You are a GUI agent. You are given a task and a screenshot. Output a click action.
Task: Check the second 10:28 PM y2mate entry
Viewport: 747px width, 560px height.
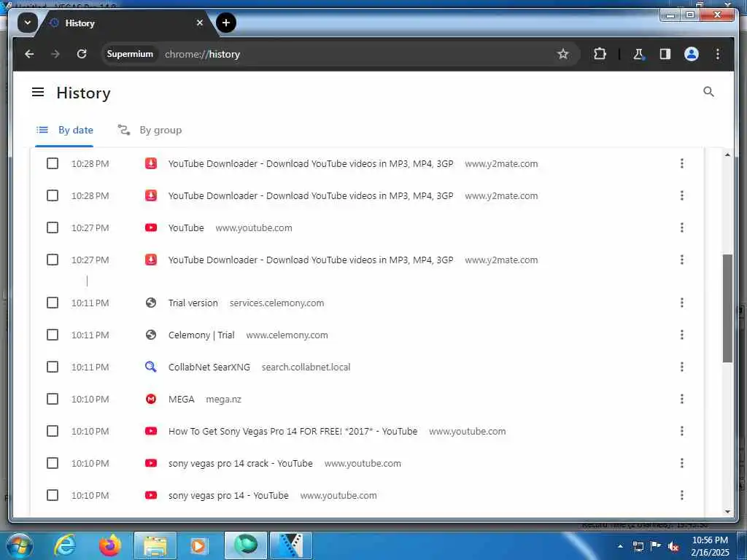click(x=53, y=195)
